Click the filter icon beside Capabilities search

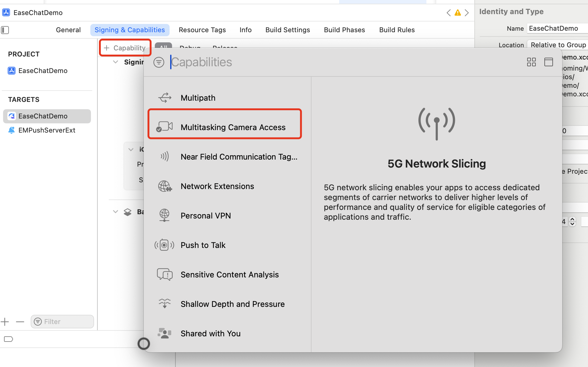pos(159,62)
